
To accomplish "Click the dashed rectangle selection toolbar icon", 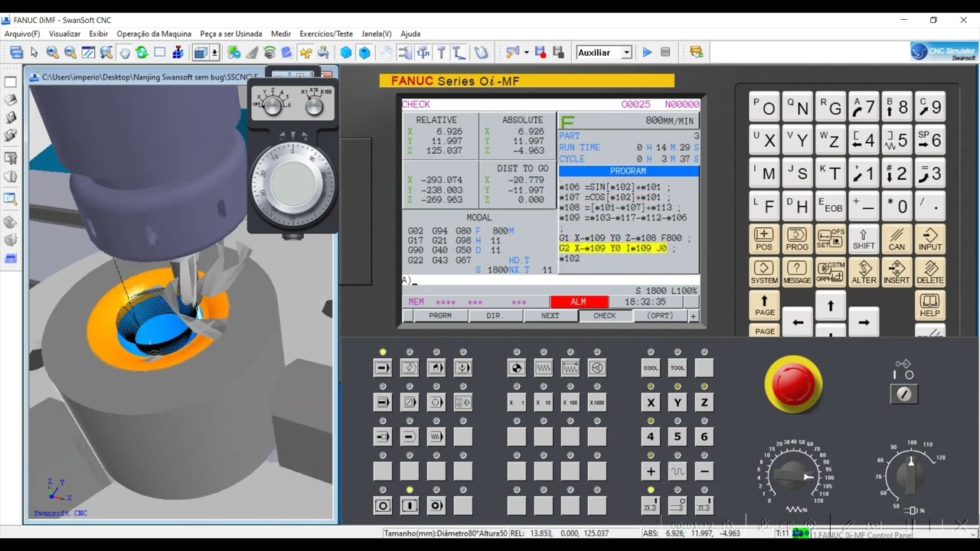I will click(159, 52).
